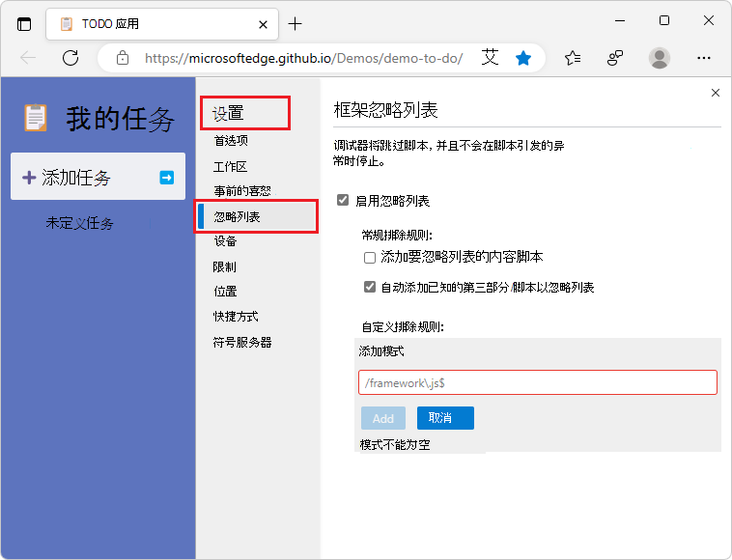Toggle the 启用忽略列表 checkbox
The height and width of the screenshot is (560, 732).
click(x=343, y=200)
